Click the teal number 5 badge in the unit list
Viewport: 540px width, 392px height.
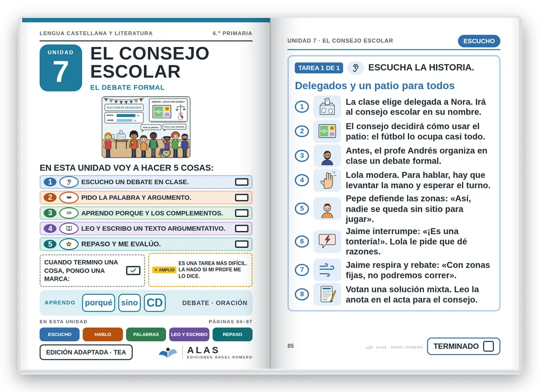tap(50, 244)
